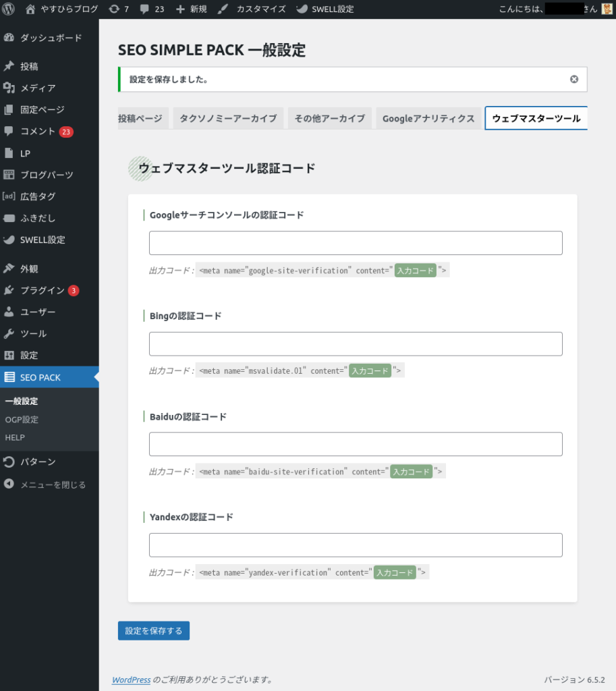The width and height of the screenshot is (616, 691).
Task: Open the updates icon showing 7
Action: click(x=114, y=9)
